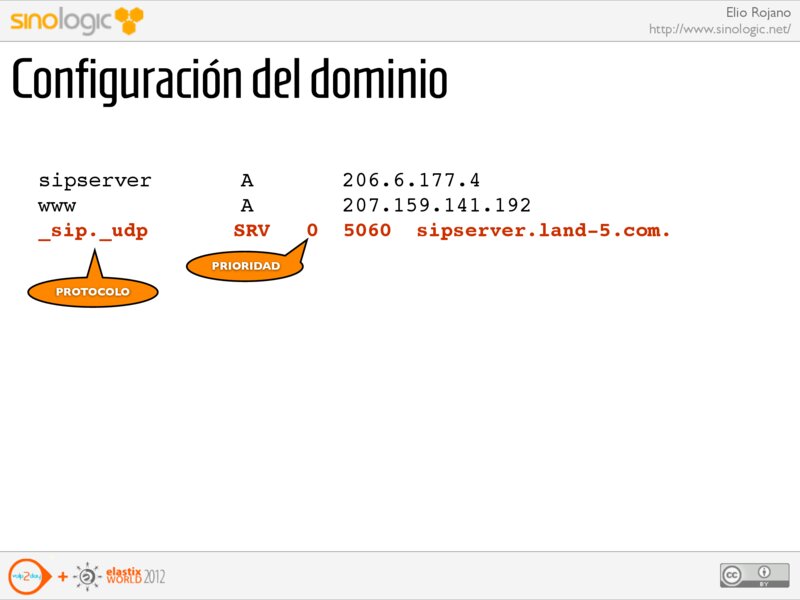Click the orange plus sign between footer logos
Screen dimensions: 800x600
(x=62, y=578)
